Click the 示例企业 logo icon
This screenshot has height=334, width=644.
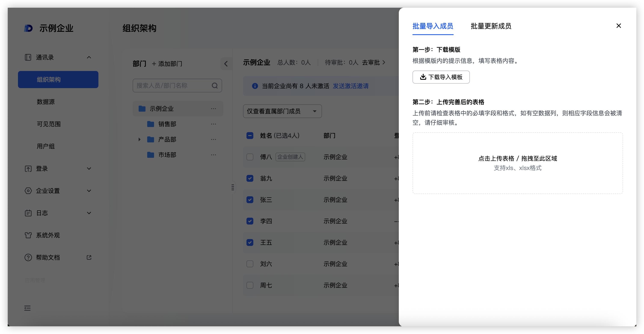point(28,28)
